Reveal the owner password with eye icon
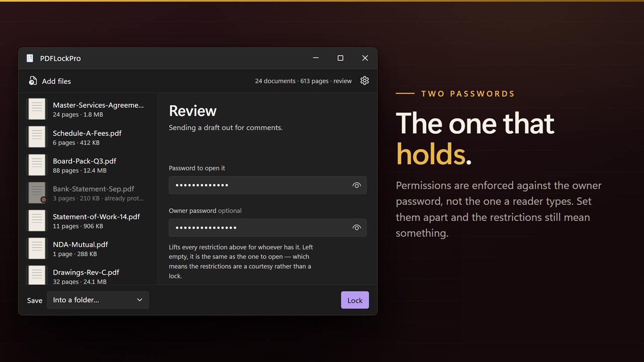644x362 pixels. pos(357,227)
